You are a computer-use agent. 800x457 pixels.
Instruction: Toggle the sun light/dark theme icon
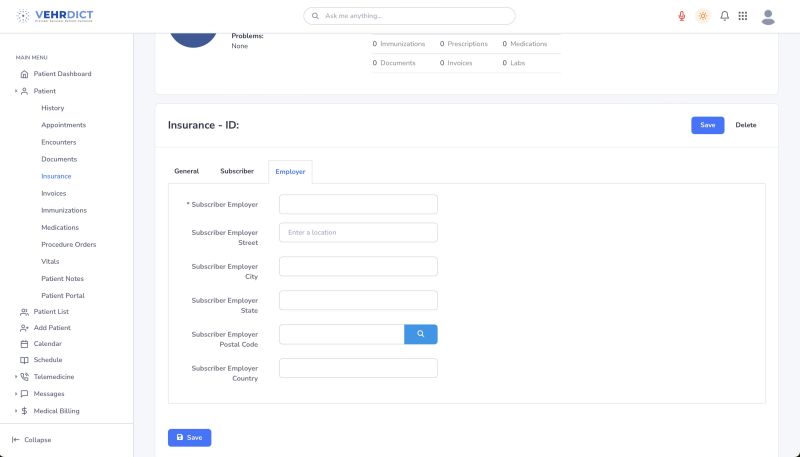[x=703, y=16]
